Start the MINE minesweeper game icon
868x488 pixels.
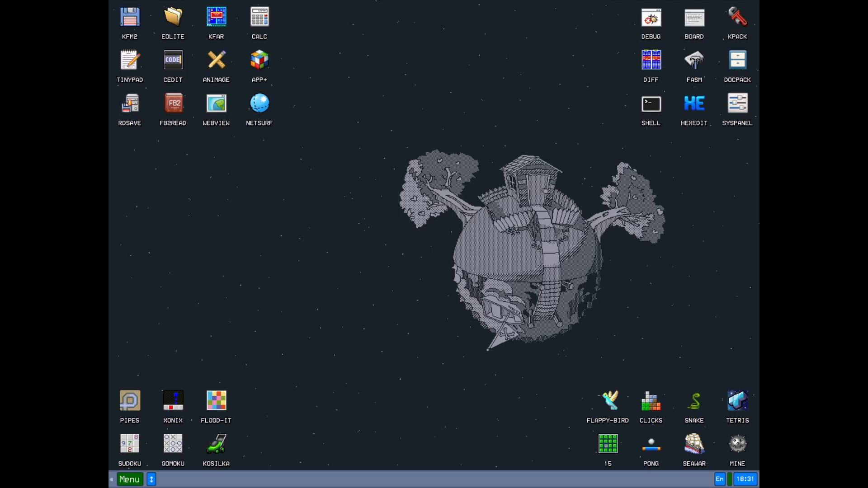[737, 444]
